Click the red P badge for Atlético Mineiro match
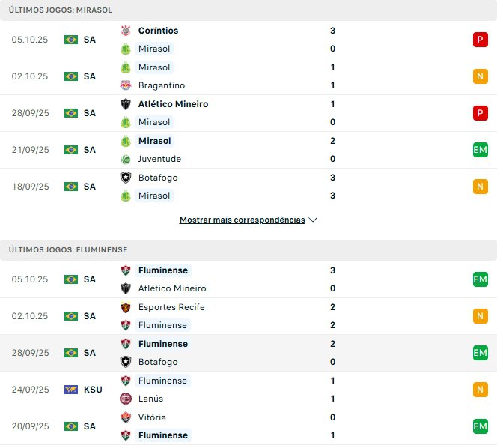The height and width of the screenshot is (448, 503). click(480, 113)
